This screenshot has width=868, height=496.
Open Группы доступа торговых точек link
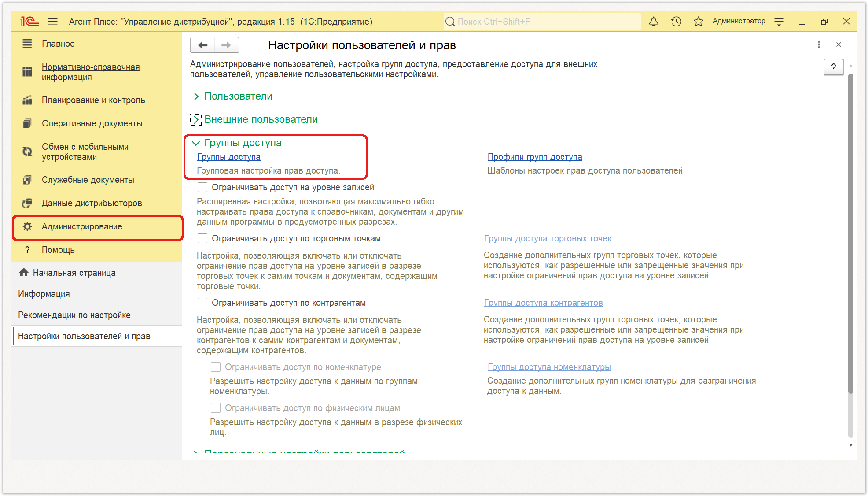coord(548,238)
